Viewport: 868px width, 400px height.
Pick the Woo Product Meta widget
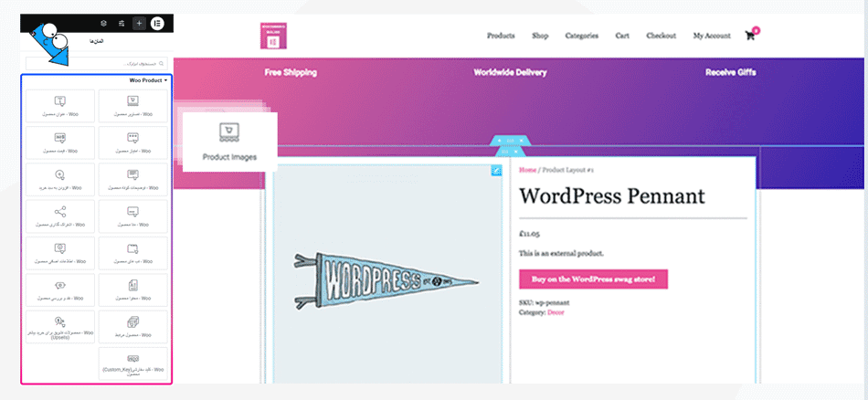click(x=132, y=216)
